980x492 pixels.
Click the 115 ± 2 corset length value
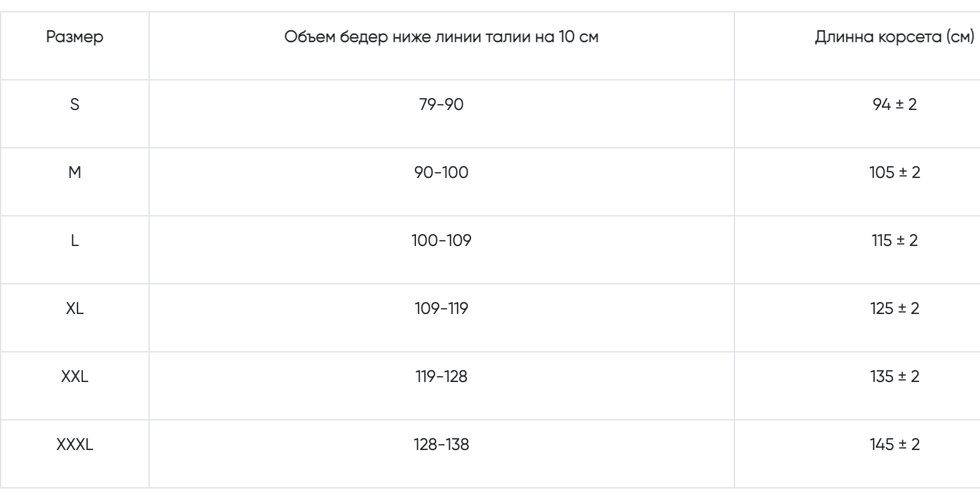tap(895, 241)
